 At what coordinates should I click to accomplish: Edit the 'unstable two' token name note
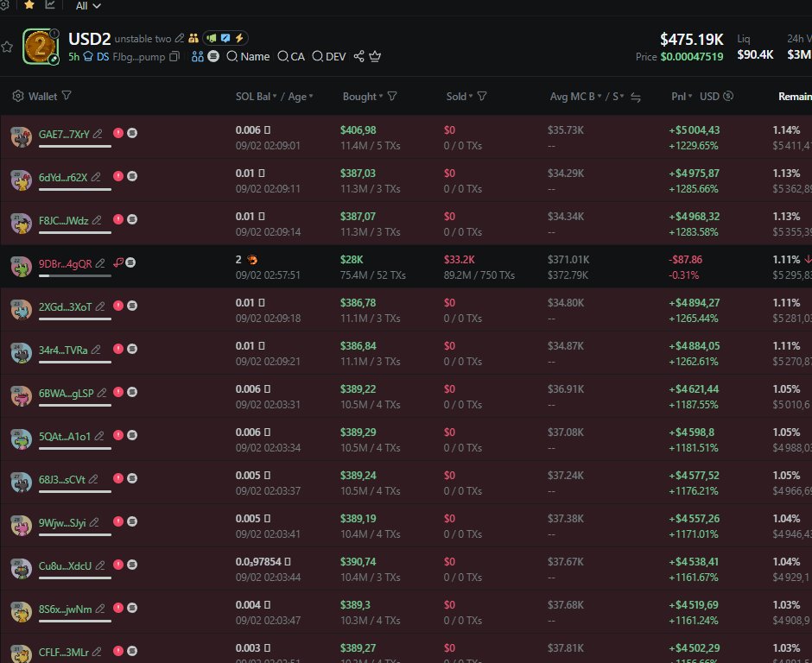point(179,38)
